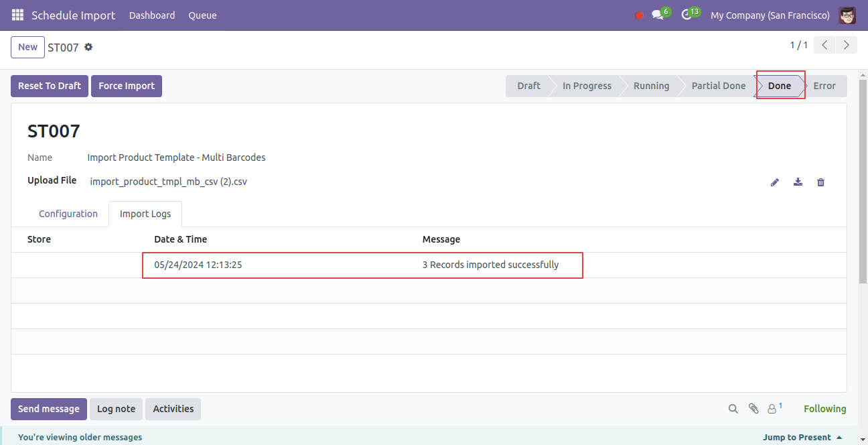Edit the uploaded file pencil icon
The height and width of the screenshot is (445, 868).
tap(775, 182)
